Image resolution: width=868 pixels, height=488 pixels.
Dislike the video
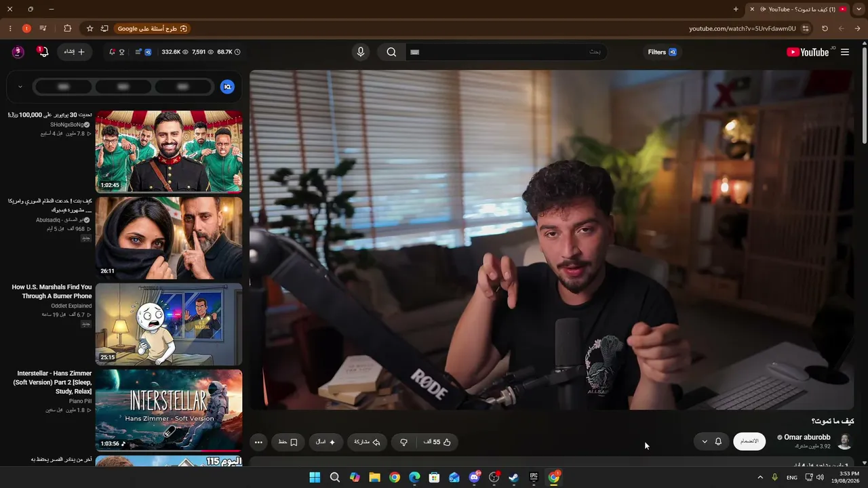[x=403, y=442]
